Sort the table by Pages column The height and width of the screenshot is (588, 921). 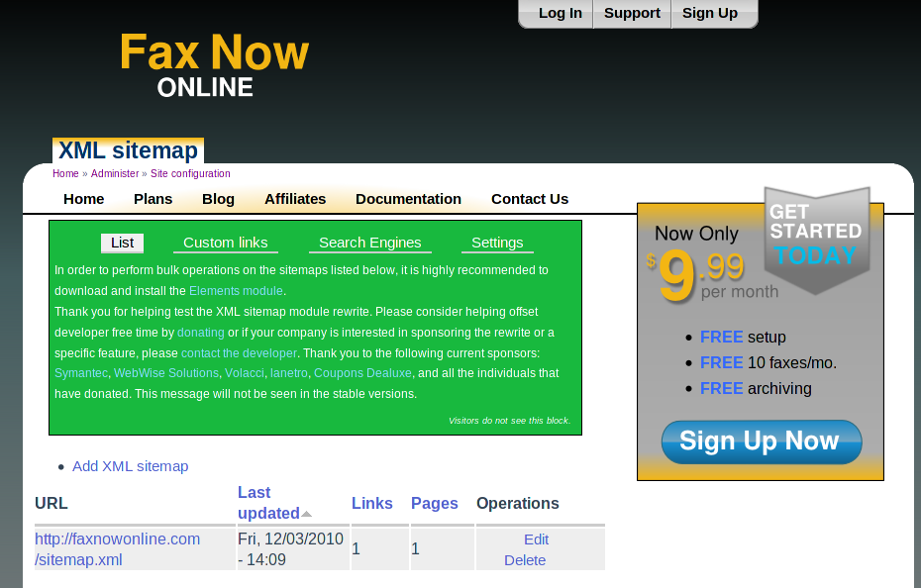pos(434,504)
